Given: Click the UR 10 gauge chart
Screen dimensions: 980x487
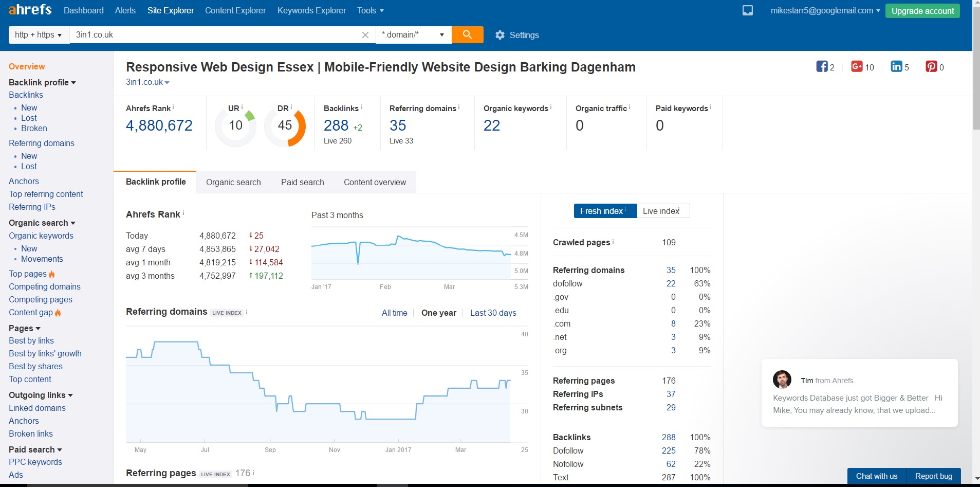Looking at the screenshot, I should [x=235, y=126].
